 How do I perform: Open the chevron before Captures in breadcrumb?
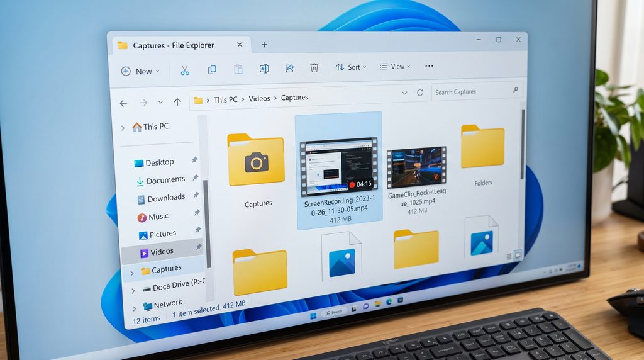(275, 98)
